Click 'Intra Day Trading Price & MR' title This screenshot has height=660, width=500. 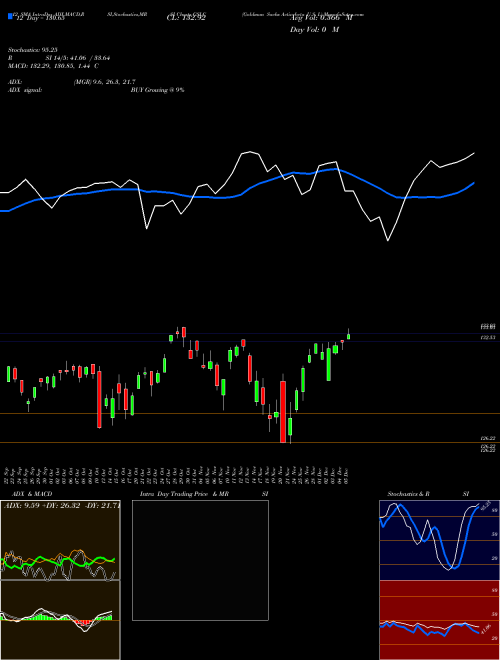184,494
